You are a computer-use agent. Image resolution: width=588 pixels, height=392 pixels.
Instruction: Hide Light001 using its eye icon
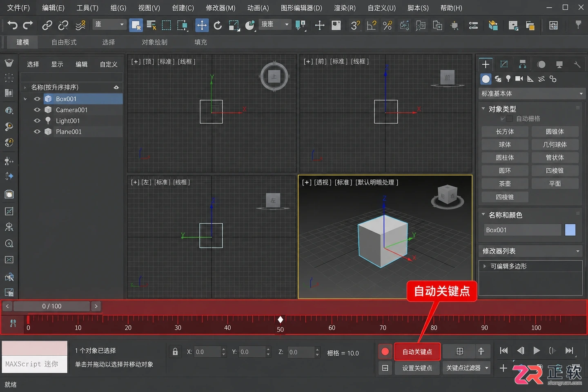pos(37,120)
